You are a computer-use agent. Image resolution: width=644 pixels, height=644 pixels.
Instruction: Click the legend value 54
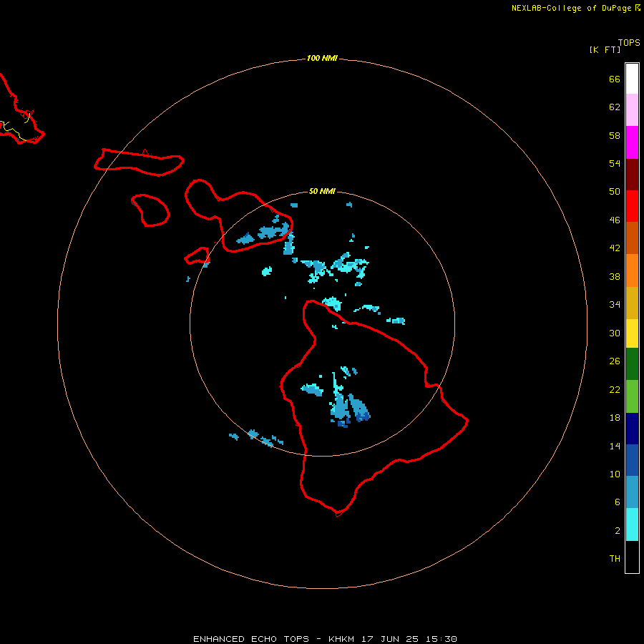coord(615,163)
